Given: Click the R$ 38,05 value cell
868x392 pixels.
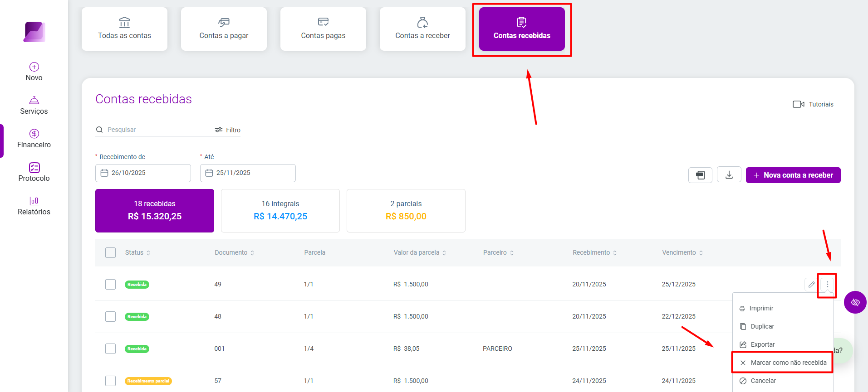Looking at the screenshot, I should click(x=407, y=348).
